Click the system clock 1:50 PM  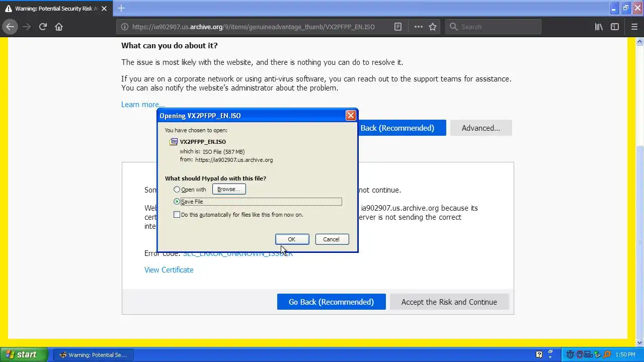(625, 354)
